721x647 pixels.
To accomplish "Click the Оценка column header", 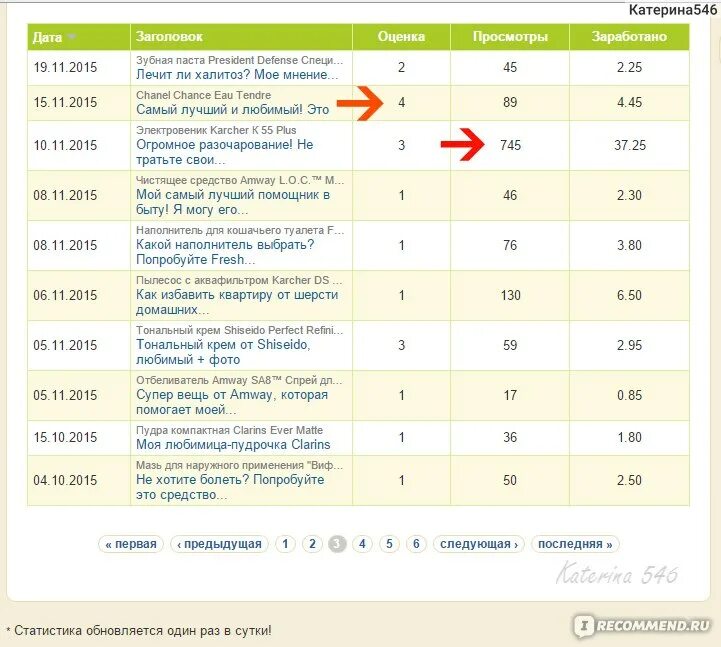I will point(401,36).
